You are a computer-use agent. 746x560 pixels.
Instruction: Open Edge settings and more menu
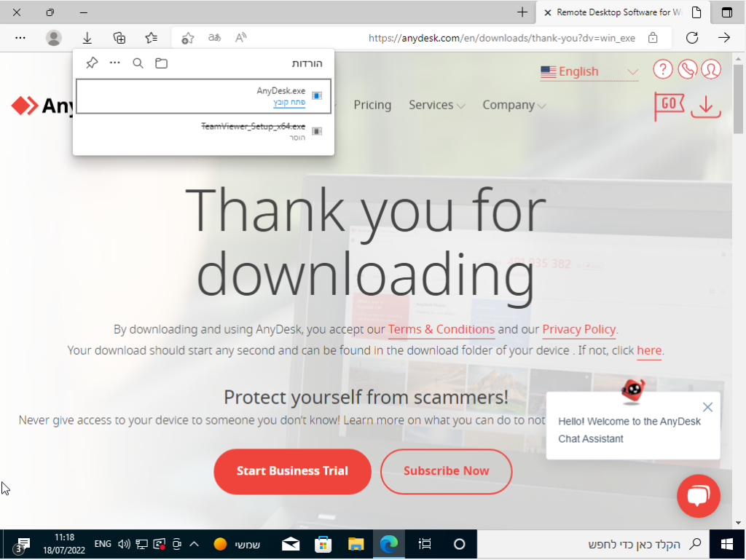pos(20,38)
